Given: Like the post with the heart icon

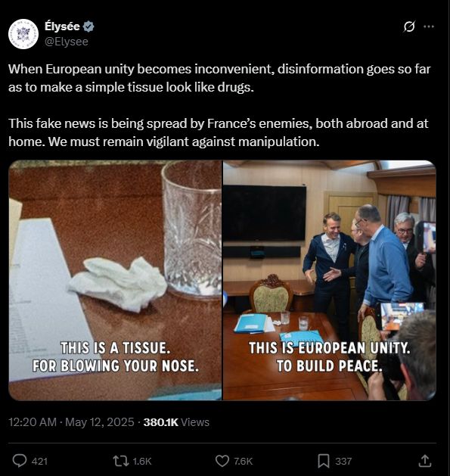Looking at the screenshot, I should pos(222,461).
